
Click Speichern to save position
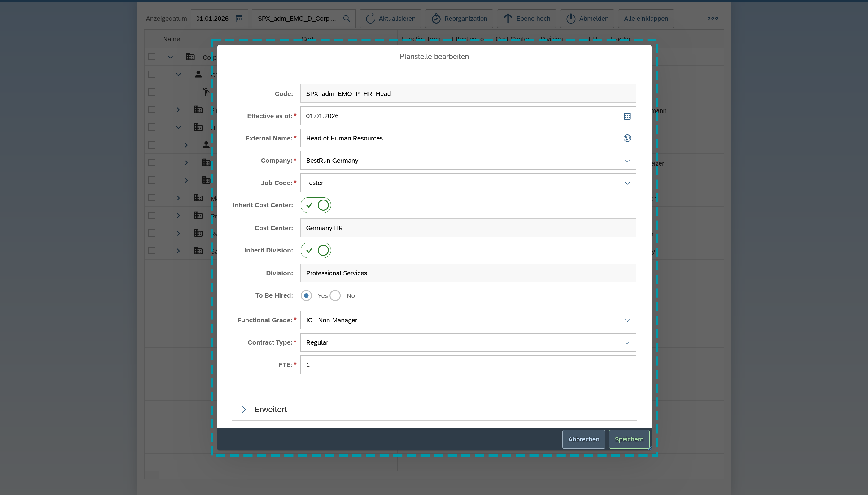click(x=629, y=439)
